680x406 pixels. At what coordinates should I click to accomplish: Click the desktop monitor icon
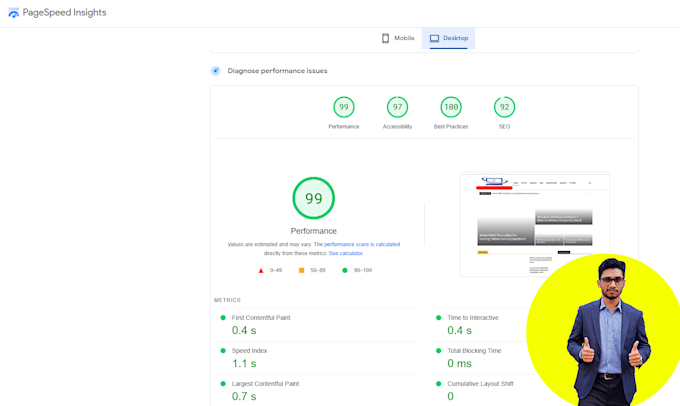[x=434, y=39]
